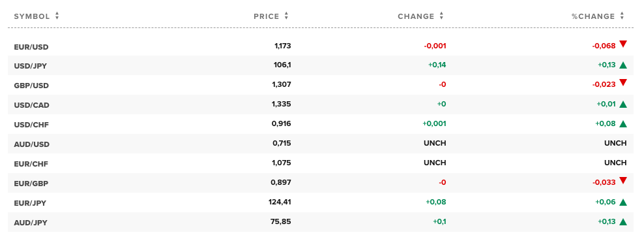Click red down arrow for EUR/GBP
The height and width of the screenshot is (241, 644).
coord(623,180)
